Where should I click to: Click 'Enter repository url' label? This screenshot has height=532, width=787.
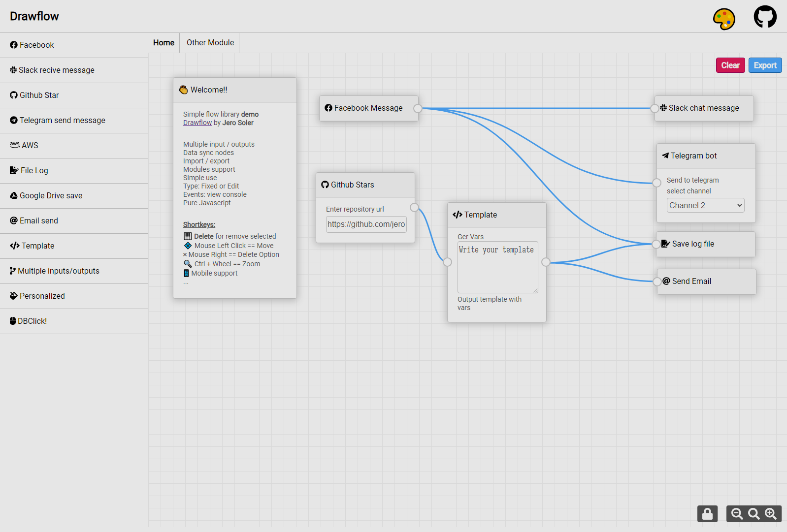[x=355, y=209]
